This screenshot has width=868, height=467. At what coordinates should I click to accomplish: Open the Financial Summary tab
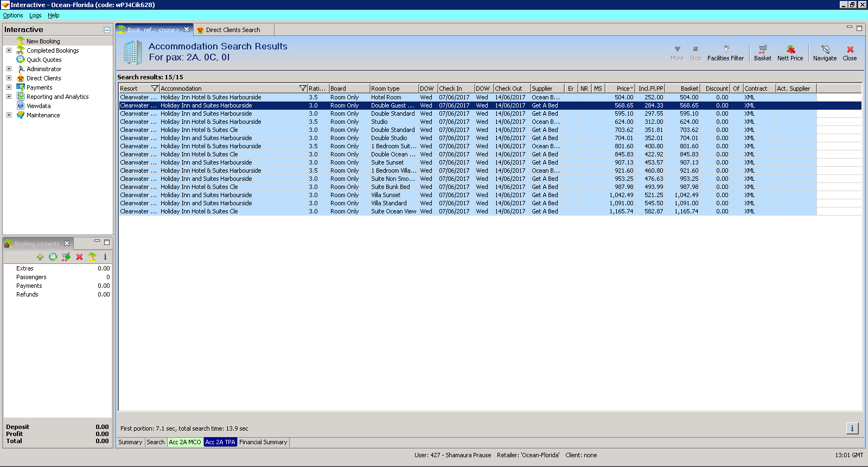point(263,442)
